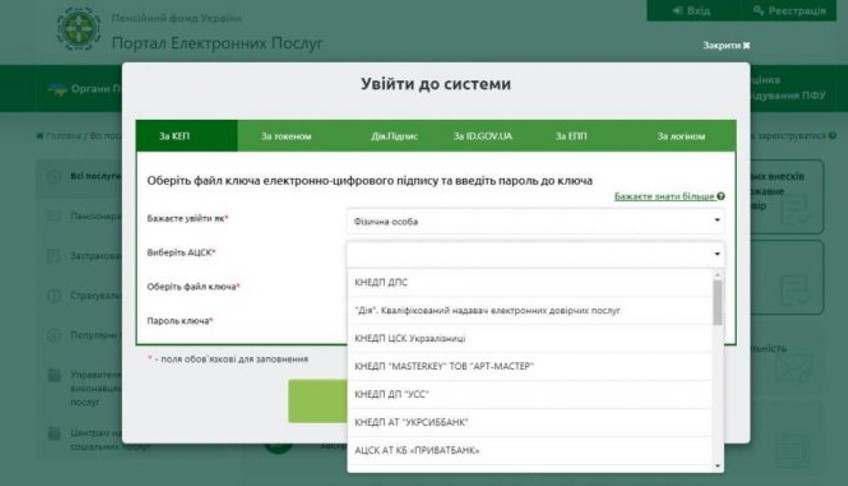Choose the За логіном tab
This screenshot has height=486, width=848.
pos(681,136)
